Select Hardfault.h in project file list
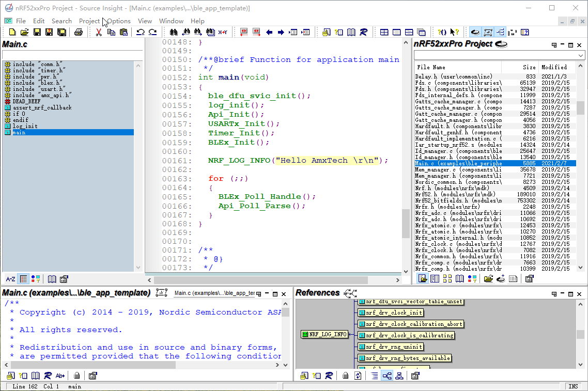The image size is (588, 391). coord(495,127)
